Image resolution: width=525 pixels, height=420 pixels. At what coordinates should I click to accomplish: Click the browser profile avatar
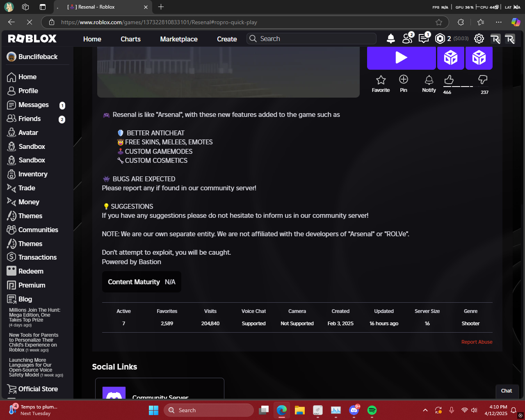click(x=9, y=7)
